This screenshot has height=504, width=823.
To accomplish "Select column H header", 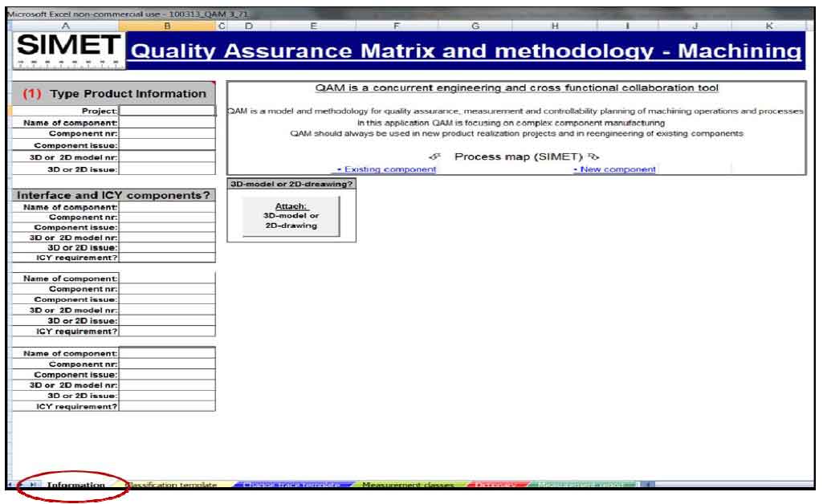I will click(x=555, y=26).
